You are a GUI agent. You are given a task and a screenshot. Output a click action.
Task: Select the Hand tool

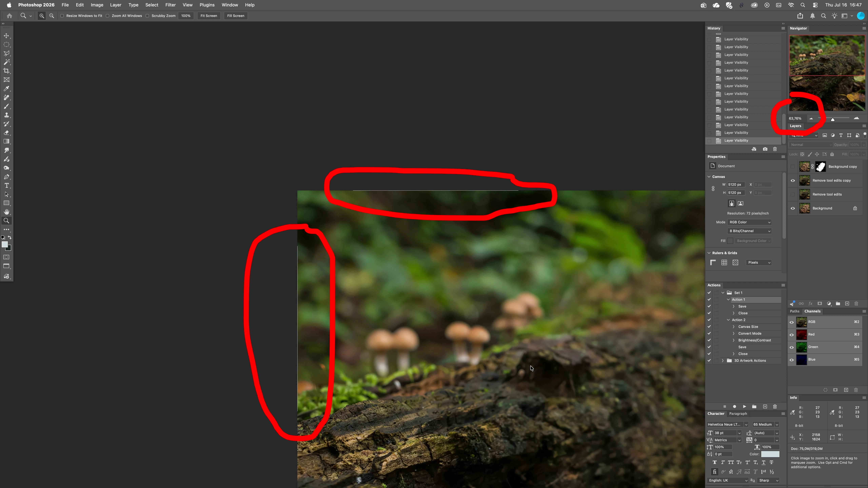coord(6,212)
